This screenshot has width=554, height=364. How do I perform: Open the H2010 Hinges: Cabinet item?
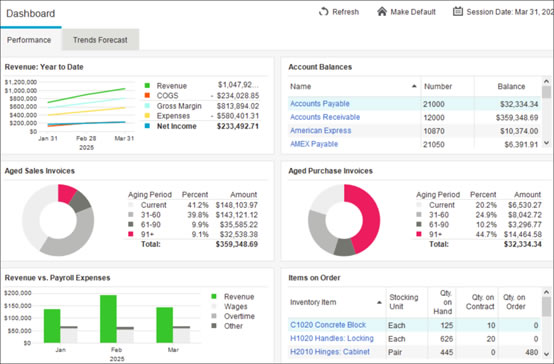330,352
